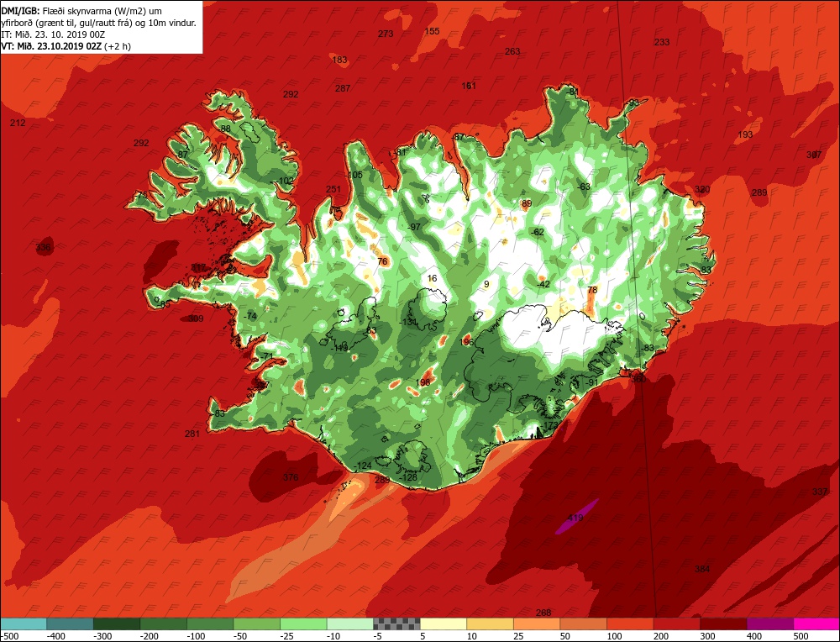Click the 273 value at the top
Screen dimensions: 840x642
(x=386, y=34)
